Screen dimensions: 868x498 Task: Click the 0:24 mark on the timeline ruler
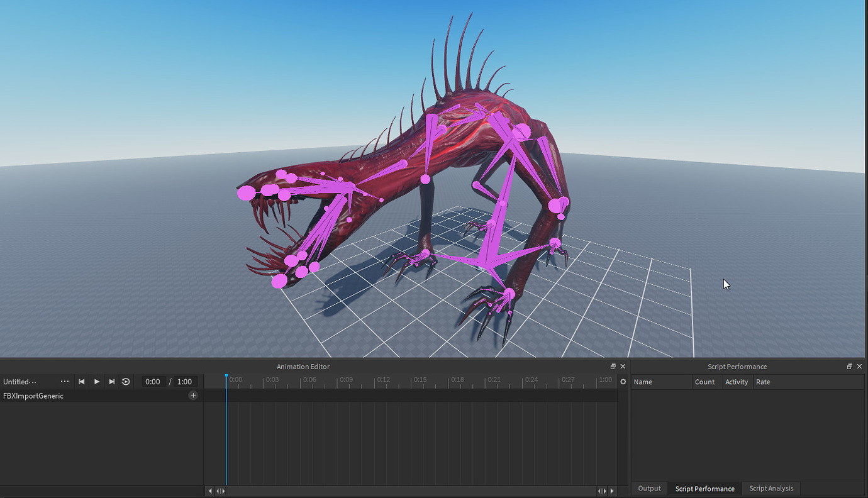click(531, 380)
